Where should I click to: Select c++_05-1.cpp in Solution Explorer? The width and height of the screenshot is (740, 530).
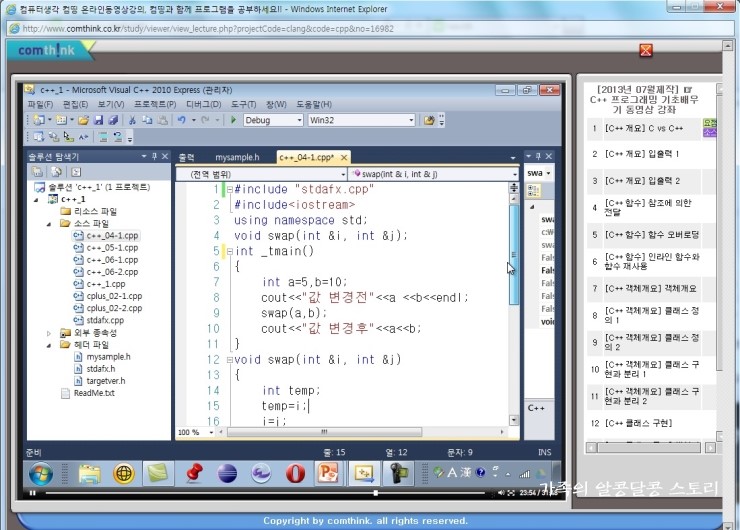coord(112,248)
